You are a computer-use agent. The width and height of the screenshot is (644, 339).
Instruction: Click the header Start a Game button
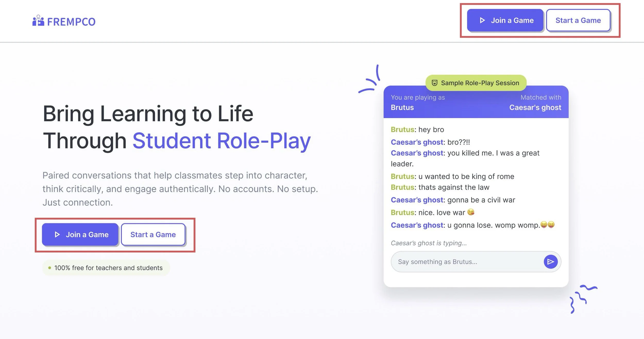[x=578, y=20]
